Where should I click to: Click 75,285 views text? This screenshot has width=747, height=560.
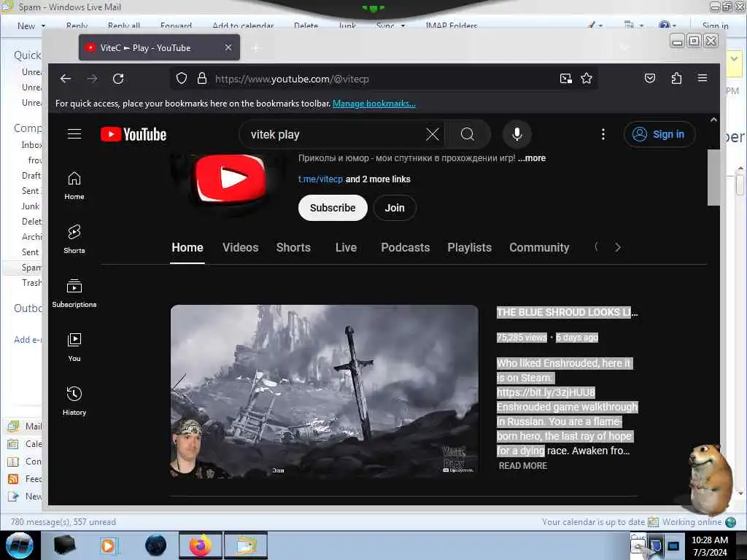[x=522, y=338]
